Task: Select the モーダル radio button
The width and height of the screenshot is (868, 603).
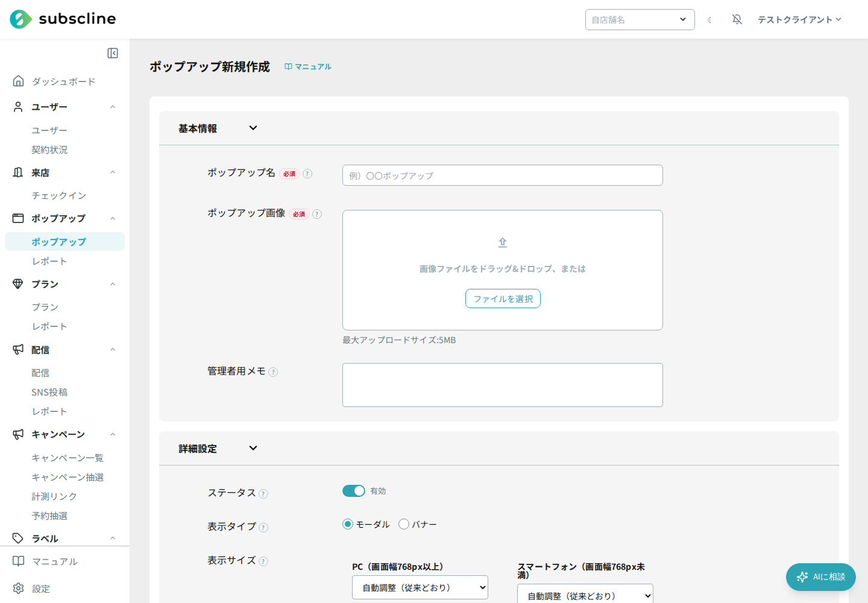Action: point(348,524)
